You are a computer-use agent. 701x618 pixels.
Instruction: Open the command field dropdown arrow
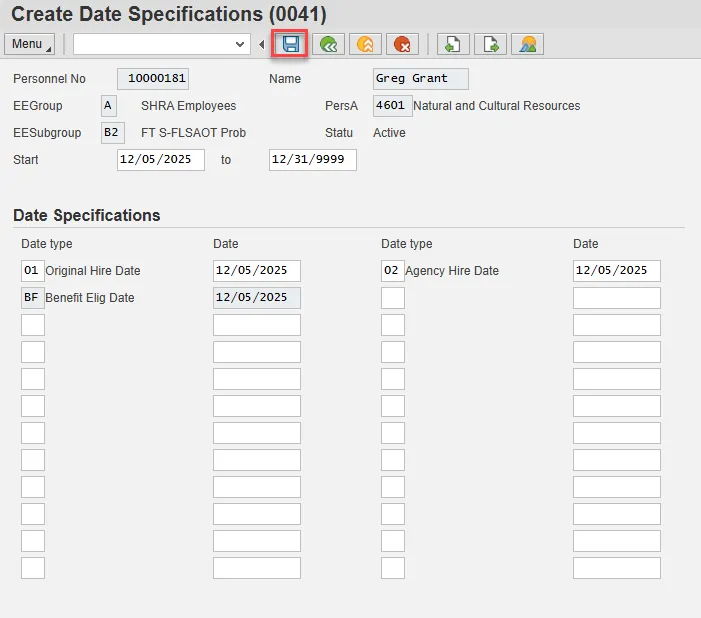240,44
